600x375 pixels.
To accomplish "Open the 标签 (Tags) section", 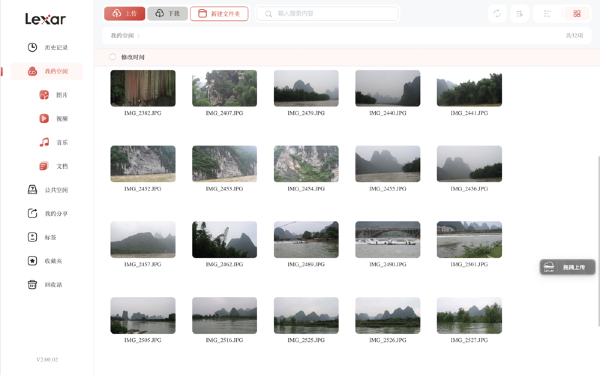I will pyautogui.click(x=42, y=237).
